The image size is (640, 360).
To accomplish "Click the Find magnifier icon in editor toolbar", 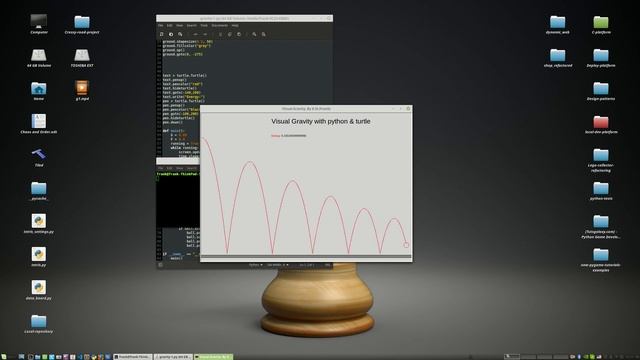I will [254, 34].
